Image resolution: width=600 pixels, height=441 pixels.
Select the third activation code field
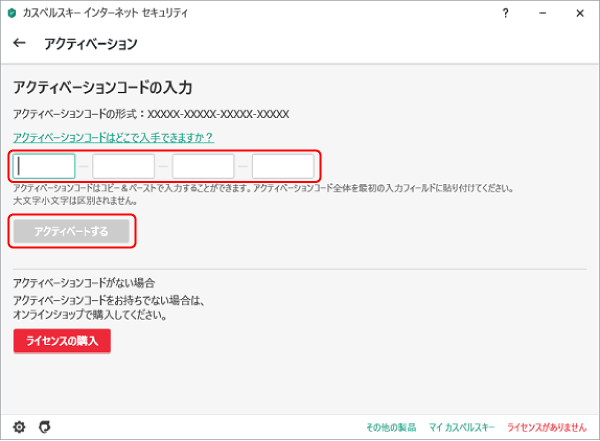click(x=203, y=167)
